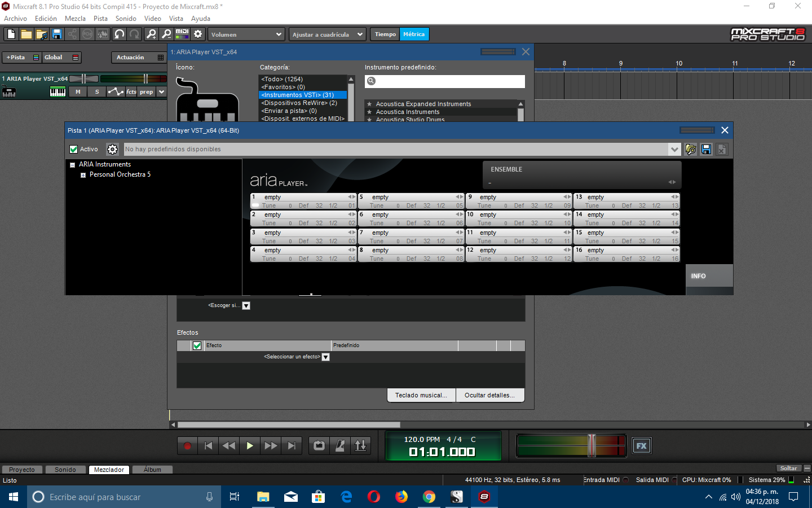Click the rewind double-arrow button
The image size is (812, 508).
tap(229, 446)
